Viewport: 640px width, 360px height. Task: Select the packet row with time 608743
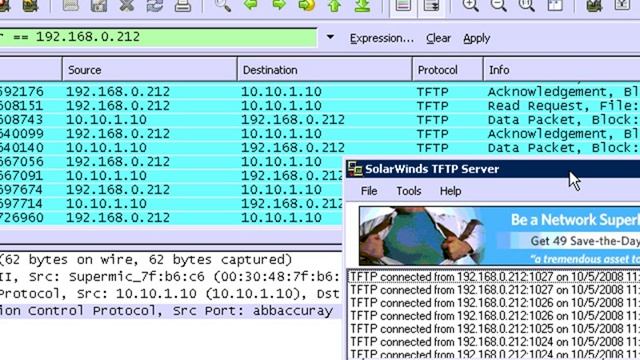click(x=320, y=120)
